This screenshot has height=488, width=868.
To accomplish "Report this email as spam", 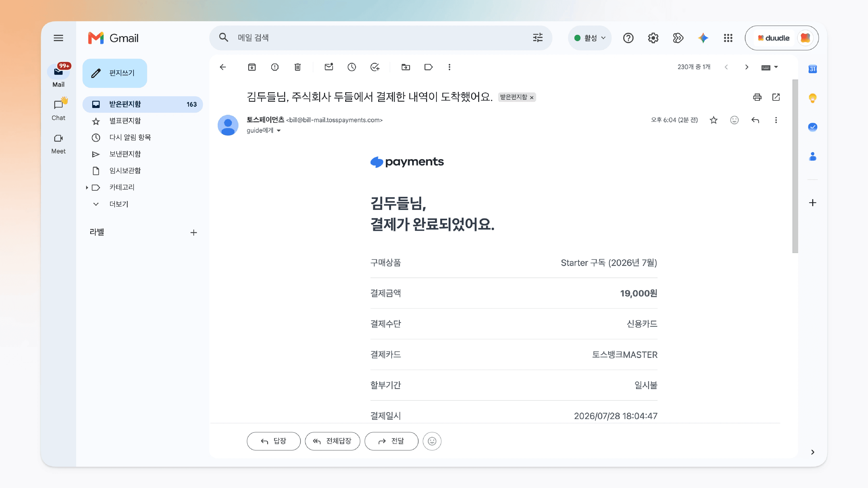I will tap(275, 67).
